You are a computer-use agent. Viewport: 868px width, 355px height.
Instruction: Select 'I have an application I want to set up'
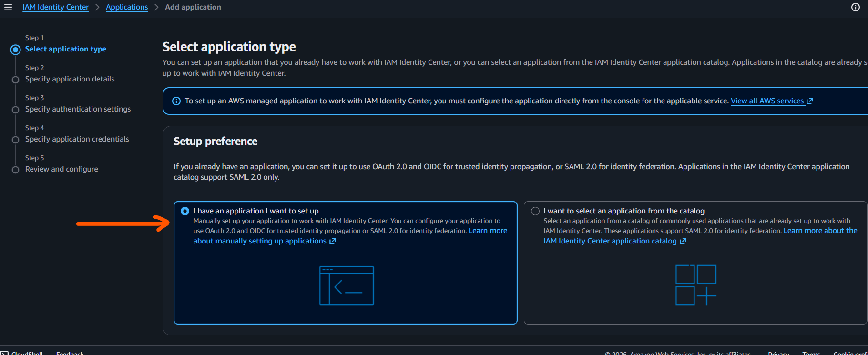(185, 211)
